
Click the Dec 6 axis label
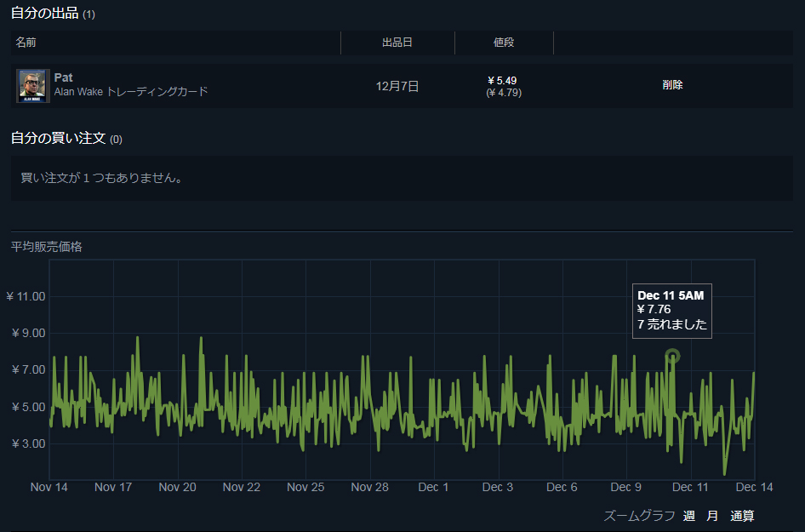(x=562, y=488)
